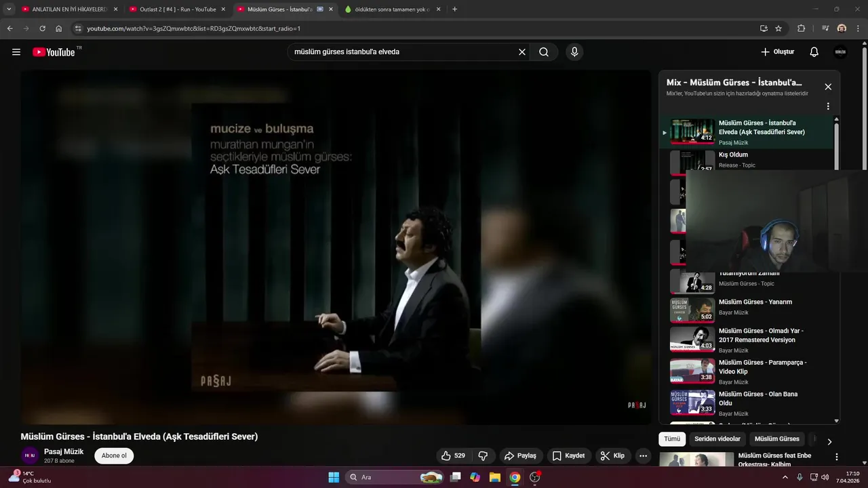The height and width of the screenshot is (488, 868).
Task: Go to browser home page icon
Action: point(59,28)
